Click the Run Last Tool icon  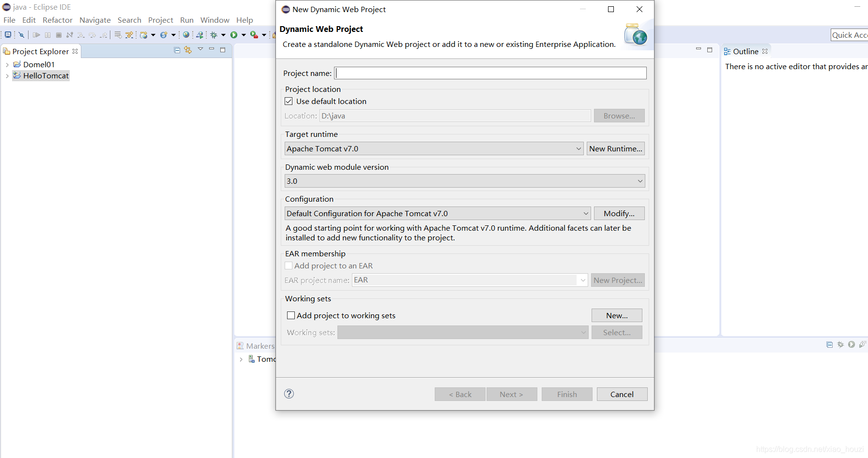(x=254, y=35)
